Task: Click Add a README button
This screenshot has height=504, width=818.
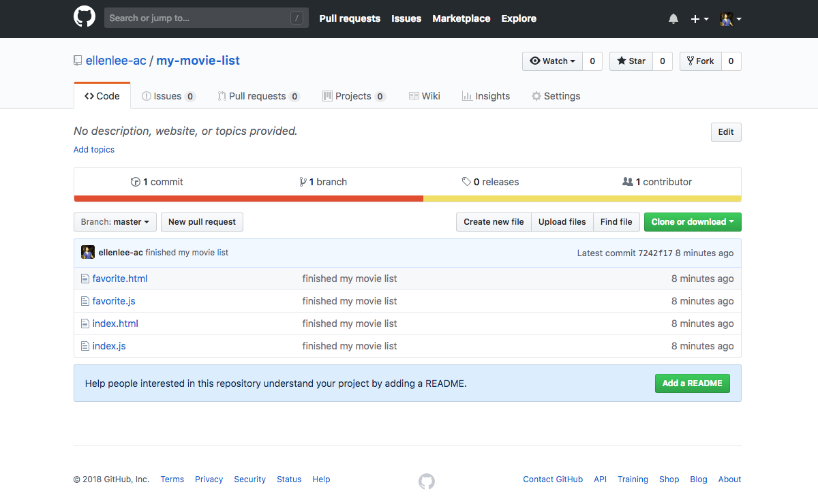Action: [692, 383]
